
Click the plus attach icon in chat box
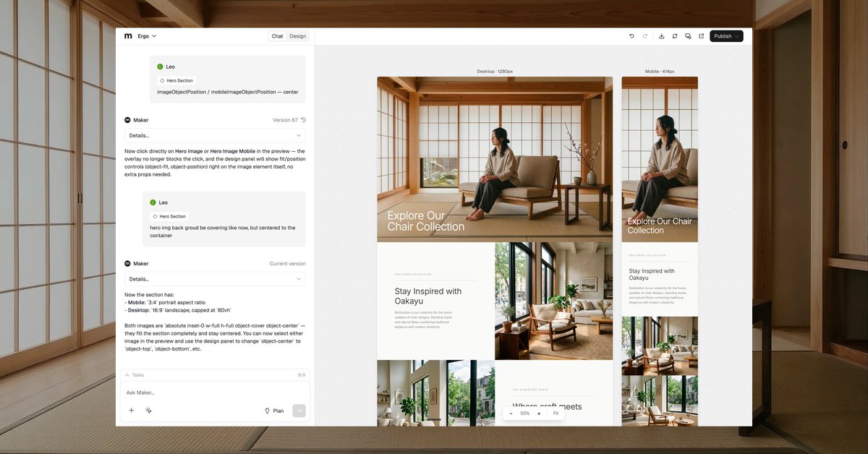point(132,410)
